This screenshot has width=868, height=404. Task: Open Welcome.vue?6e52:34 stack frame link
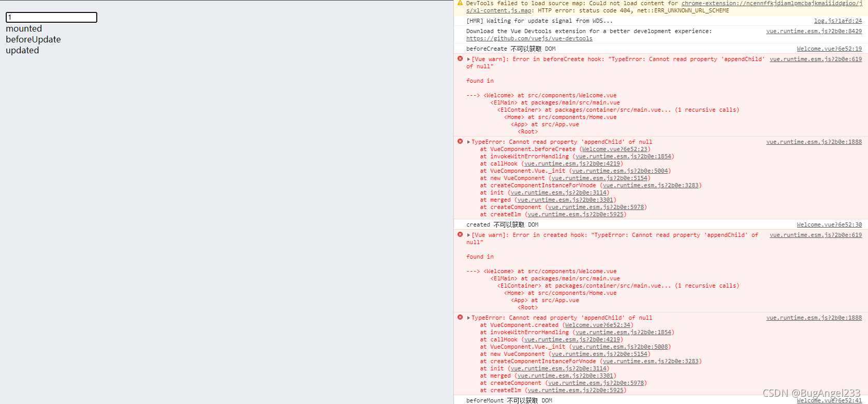[x=597, y=325]
